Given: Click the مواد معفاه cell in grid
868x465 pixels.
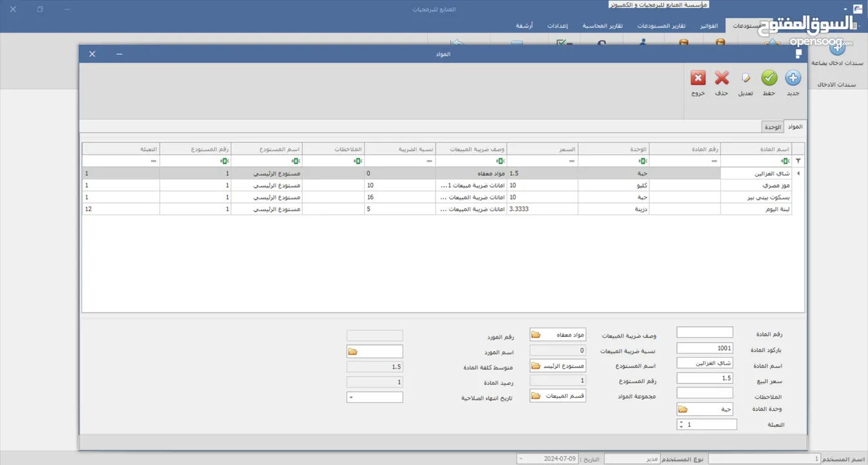Looking at the screenshot, I should pos(470,174).
